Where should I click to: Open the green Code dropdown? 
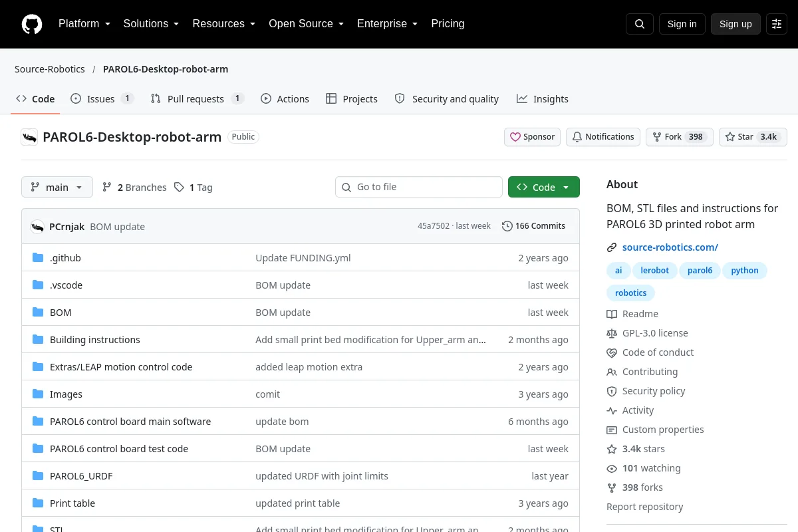point(544,188)
